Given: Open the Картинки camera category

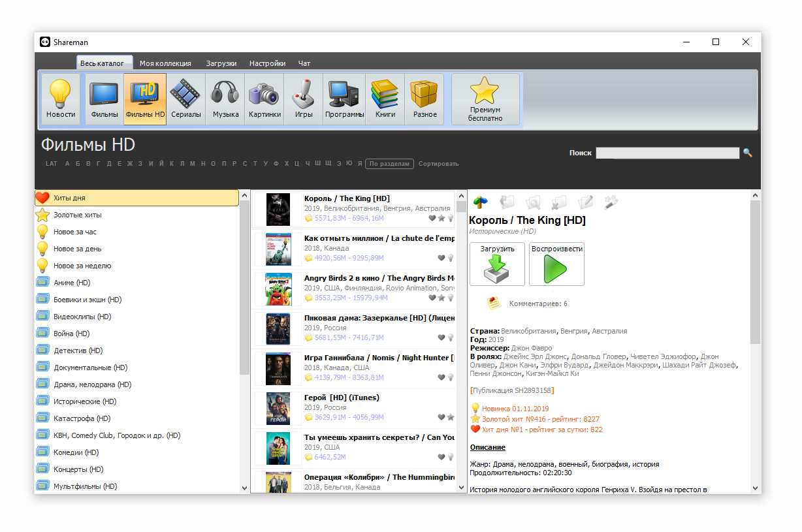Looking at the screenshot, I should pos(265,99).
